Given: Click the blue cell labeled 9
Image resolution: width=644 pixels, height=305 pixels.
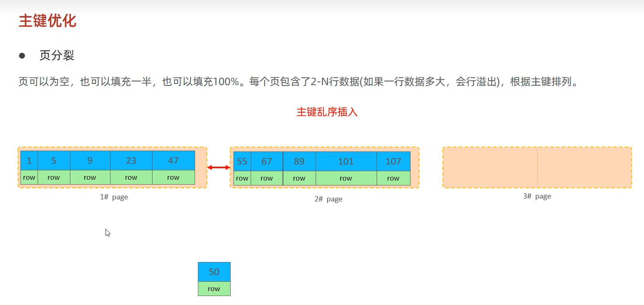Looking at the screenshot, I should (90, 160).
